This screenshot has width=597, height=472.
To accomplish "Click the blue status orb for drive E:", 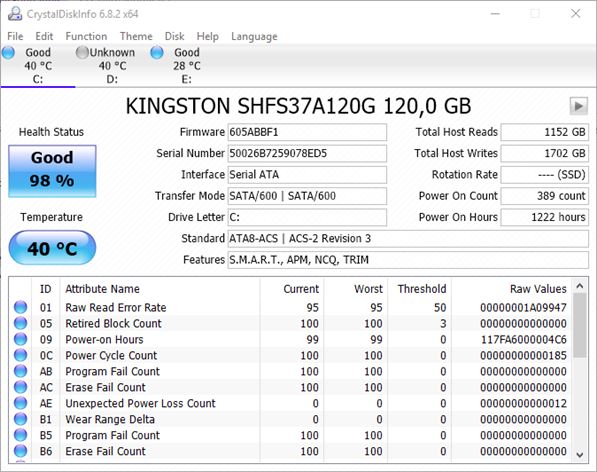I will (157, 53).
